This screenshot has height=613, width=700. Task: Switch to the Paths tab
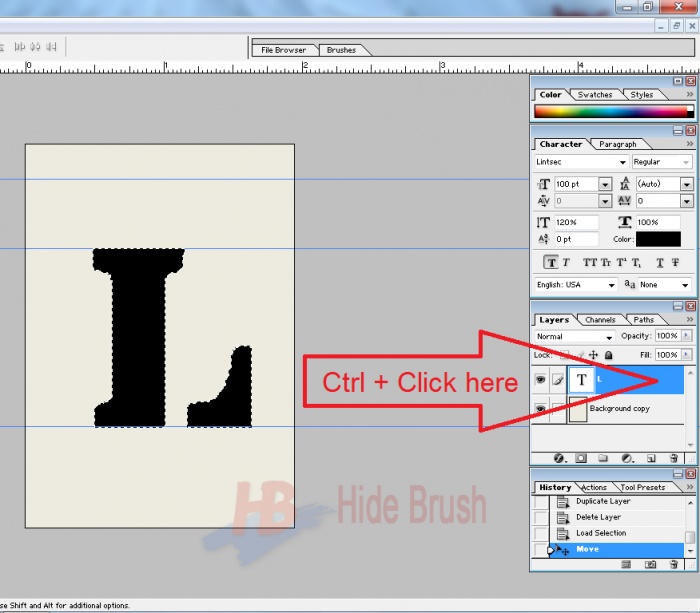[x=643, y=320]
